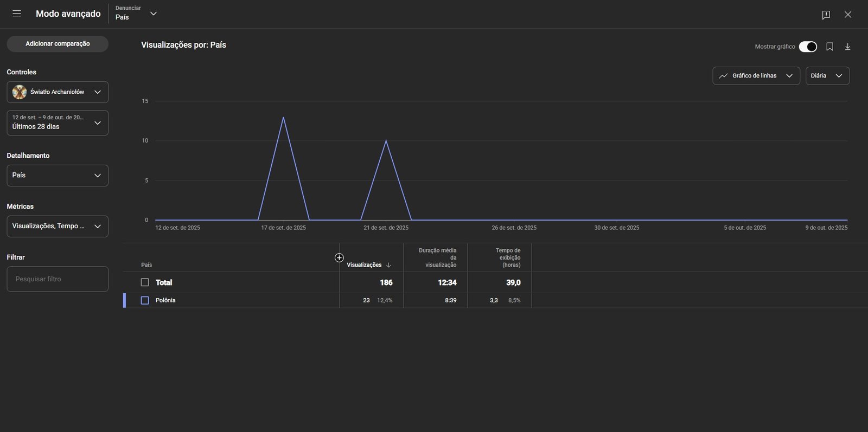Sort by Duração média da visualização column
The image size is (868, 432).
(x=438, y=257)
